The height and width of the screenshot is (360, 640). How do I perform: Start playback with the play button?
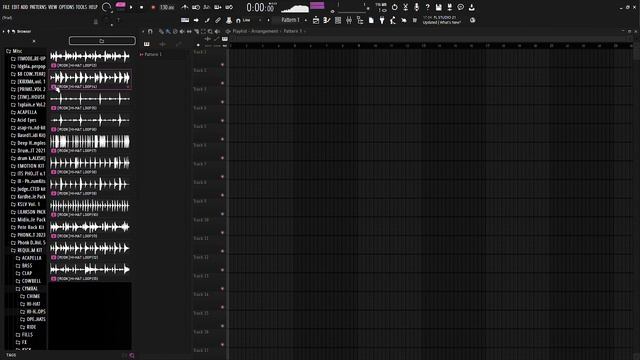131,7
